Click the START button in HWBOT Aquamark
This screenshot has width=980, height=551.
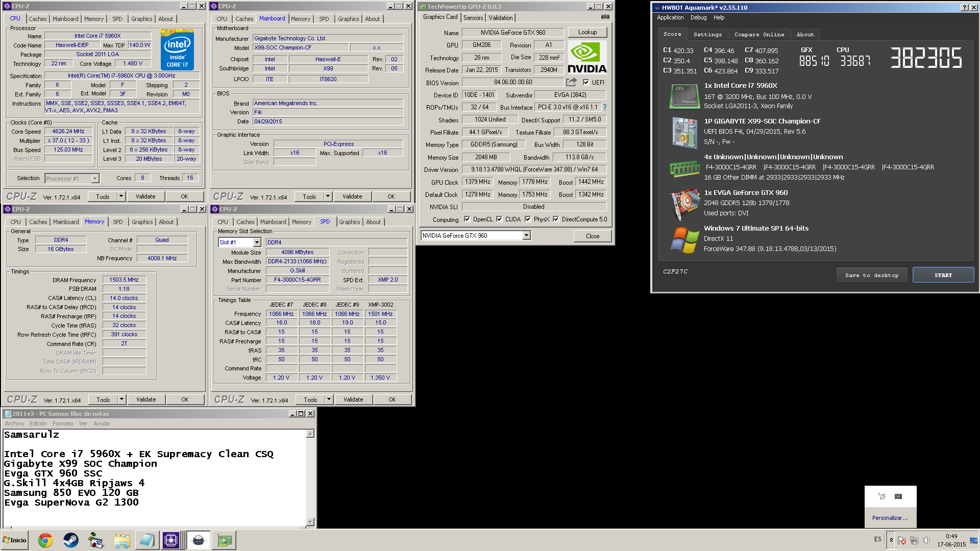pyautogui.click(x=943, y=275)
